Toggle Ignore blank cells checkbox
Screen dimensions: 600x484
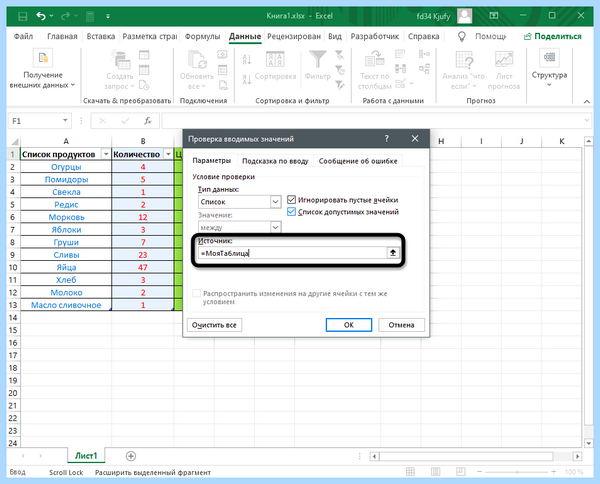click(291, 199)
